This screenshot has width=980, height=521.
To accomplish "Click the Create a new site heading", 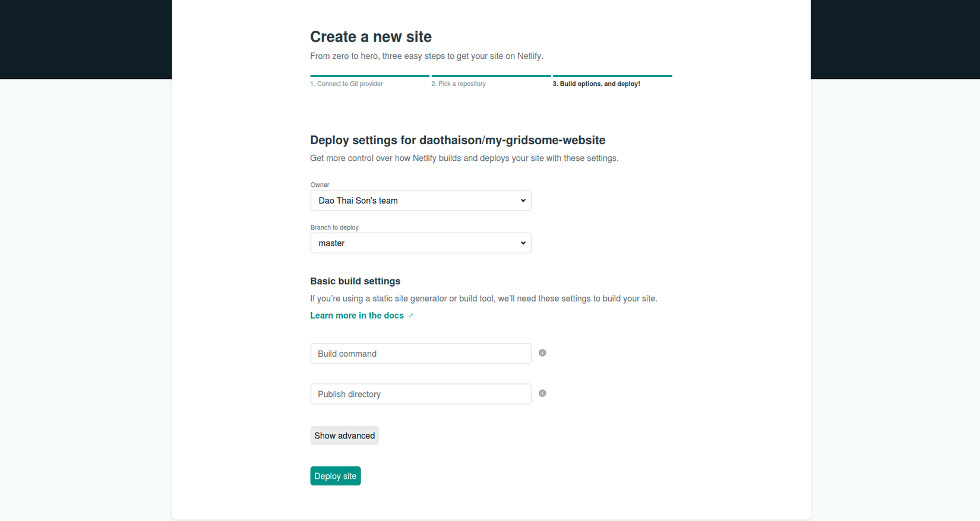I will 371,37.
